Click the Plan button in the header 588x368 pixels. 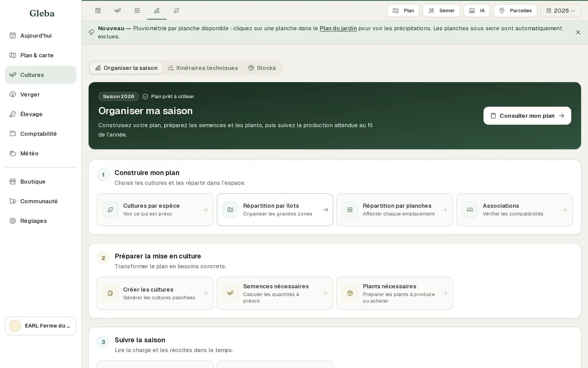coord(403,10)
